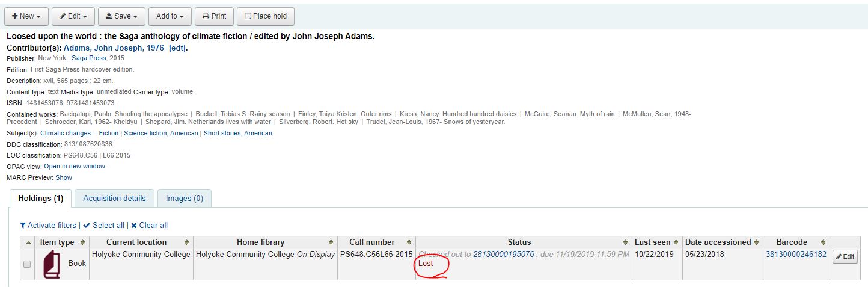868x287 pixels.
Task: Show the MARC Preview
Action: (64, 177)
